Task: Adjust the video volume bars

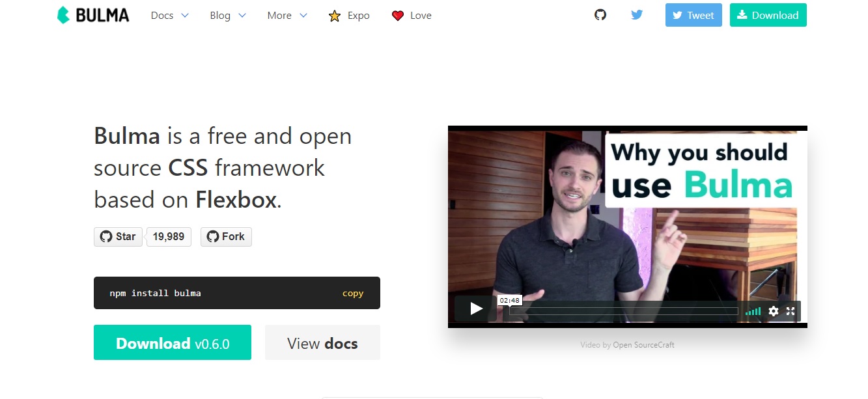Action: (x=753, y=311)
